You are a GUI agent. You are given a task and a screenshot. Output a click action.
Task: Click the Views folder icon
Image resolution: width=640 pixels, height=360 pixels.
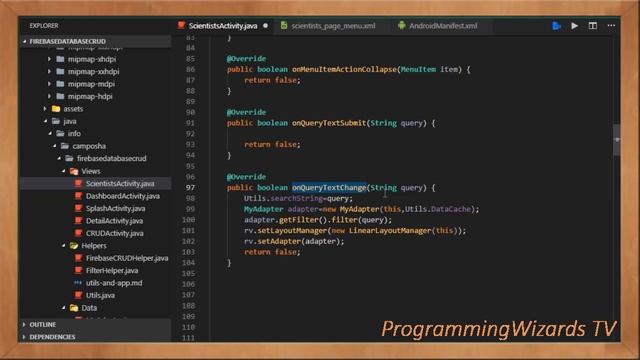point(74,171)
